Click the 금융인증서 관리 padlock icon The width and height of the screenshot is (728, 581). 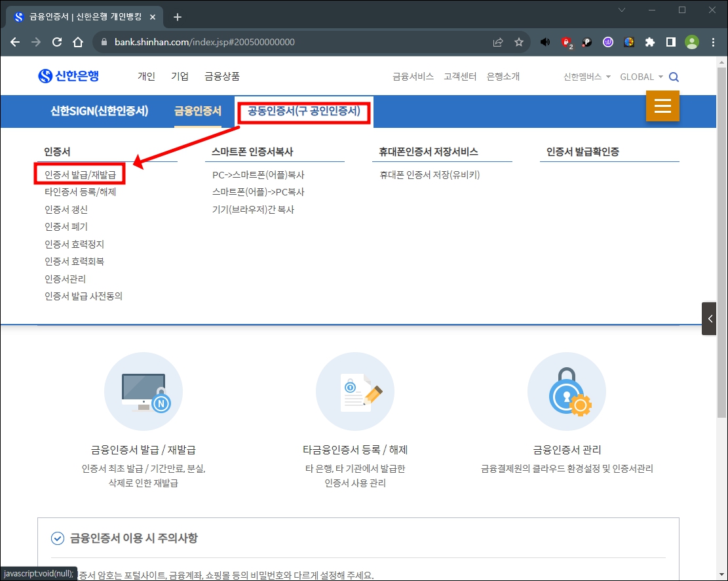point(567,391)
